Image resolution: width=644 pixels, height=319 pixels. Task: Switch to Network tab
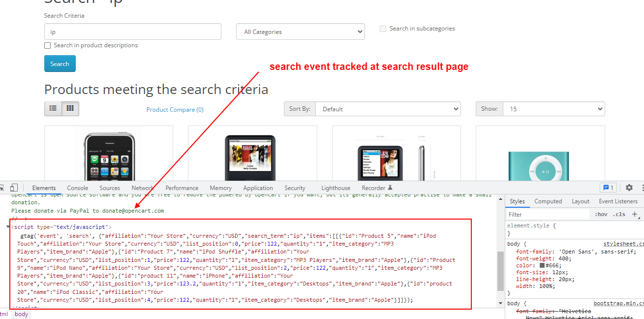pos(143,188)
